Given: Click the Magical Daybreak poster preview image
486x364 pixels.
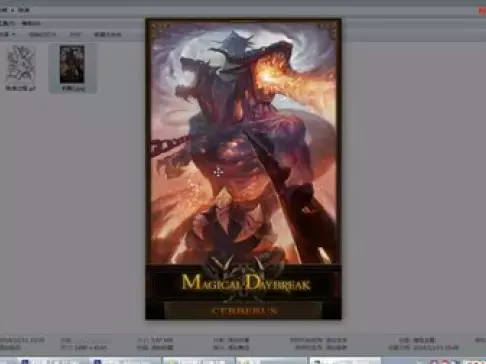Looking at the screenshot, I should click(x=243, y=169).
